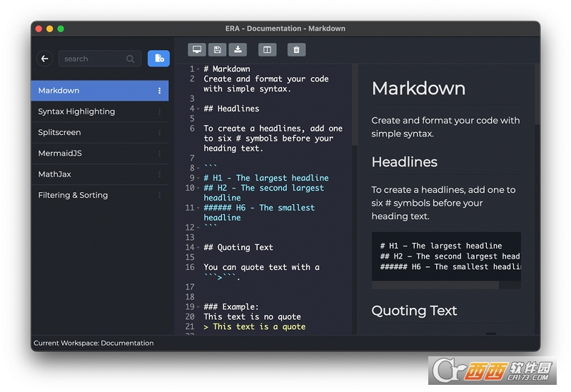Open the Syntax Highlighting note
Screen dimensions: 571x392
[x=100, y=111]
